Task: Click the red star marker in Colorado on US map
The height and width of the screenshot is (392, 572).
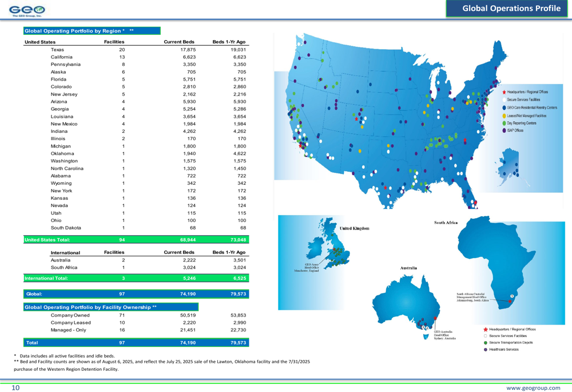Action: point(356,119)
